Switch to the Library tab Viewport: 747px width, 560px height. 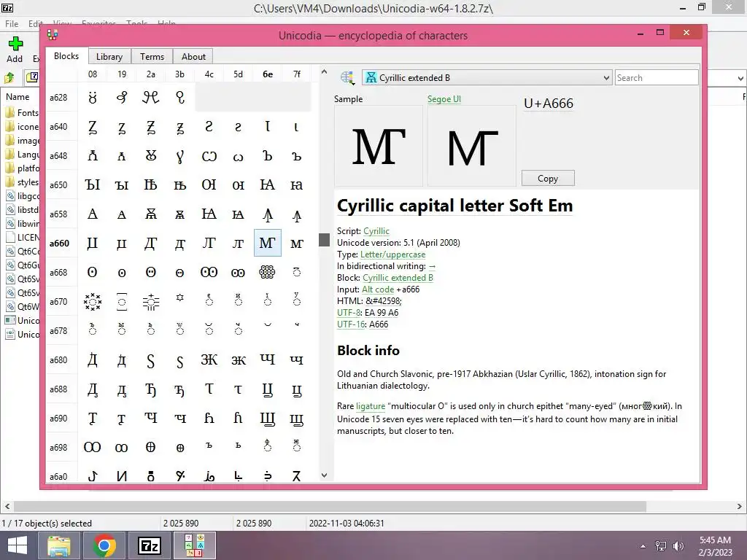click(x=109, y=57)
